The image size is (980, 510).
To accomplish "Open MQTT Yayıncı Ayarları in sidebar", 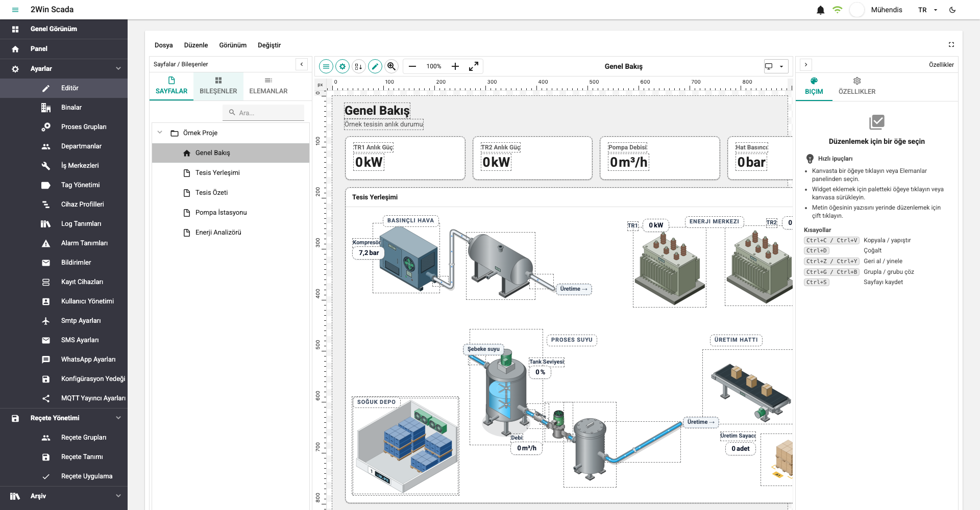I will pos(64,398).
